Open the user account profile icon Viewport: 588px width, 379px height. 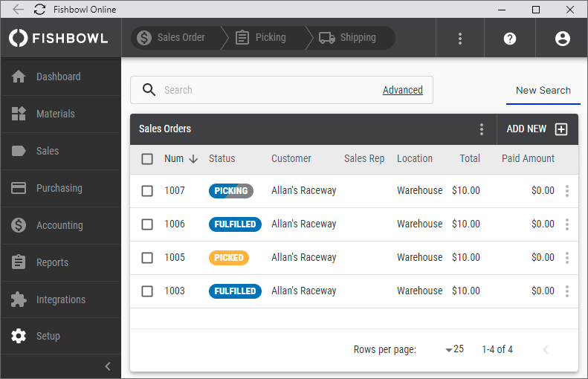click(x=562, y=38)
